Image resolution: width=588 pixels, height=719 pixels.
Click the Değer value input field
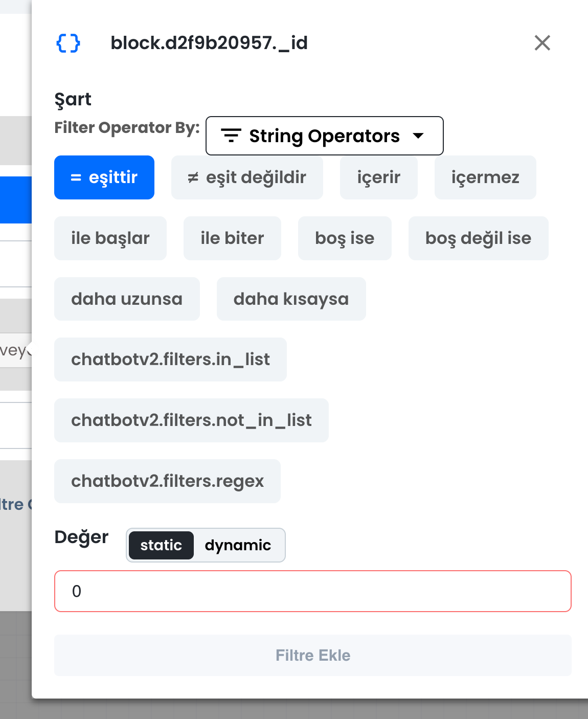pyautogui.click(x=312, y=591)
